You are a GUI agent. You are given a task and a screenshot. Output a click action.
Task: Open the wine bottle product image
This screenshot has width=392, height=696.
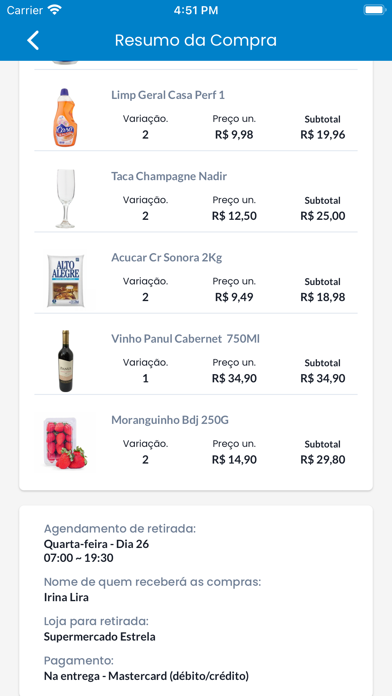pyautogui.click(x=65, y=361)
